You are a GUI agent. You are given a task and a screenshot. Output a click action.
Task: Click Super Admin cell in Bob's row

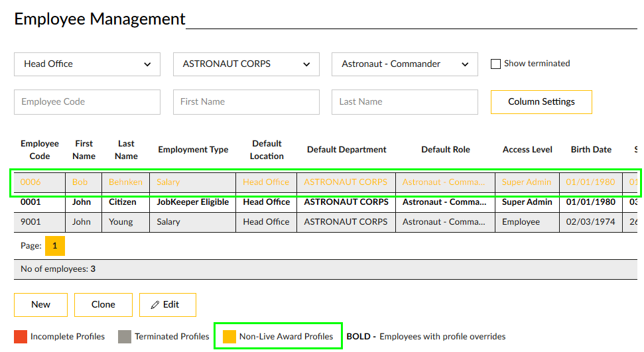coord(527,182)
